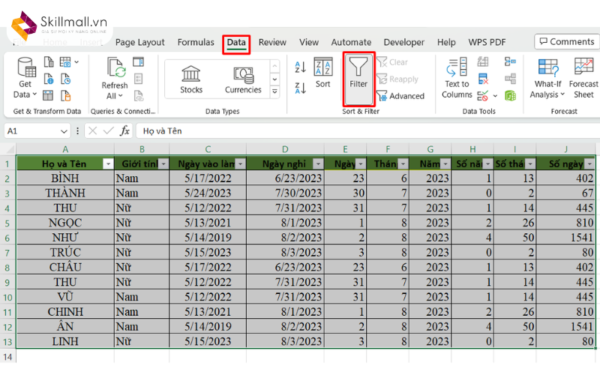This screenshot has height=375, width=600.
Task: Switch to the Automate tab
Action: 351,42
